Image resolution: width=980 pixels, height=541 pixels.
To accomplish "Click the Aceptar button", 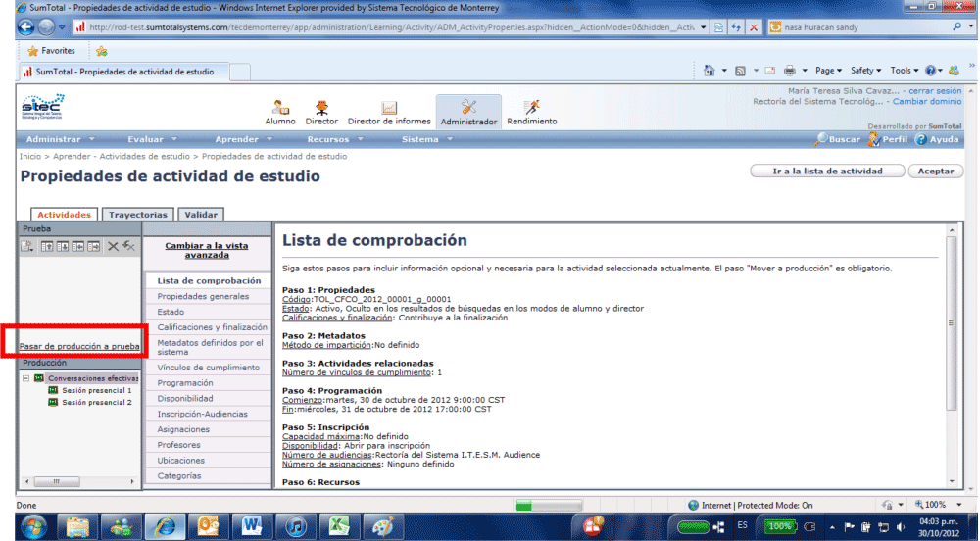I will click(936, 172).
